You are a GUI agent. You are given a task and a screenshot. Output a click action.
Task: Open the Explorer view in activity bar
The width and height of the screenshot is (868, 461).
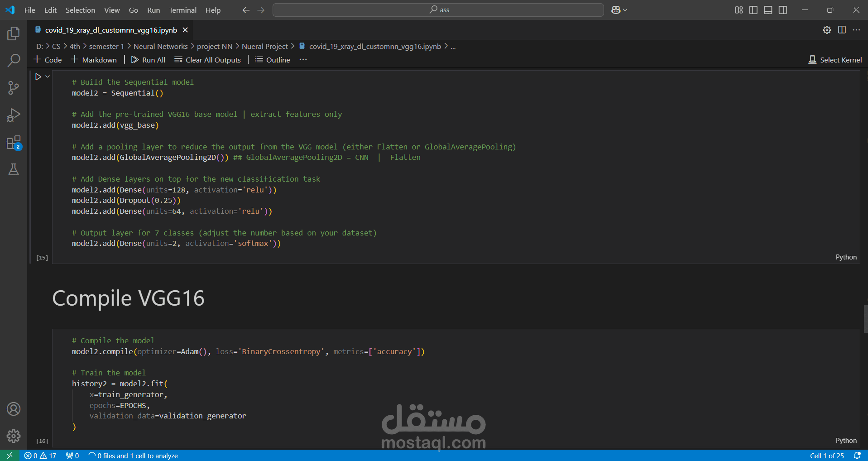pyautogui.click(x=14, y=33)
